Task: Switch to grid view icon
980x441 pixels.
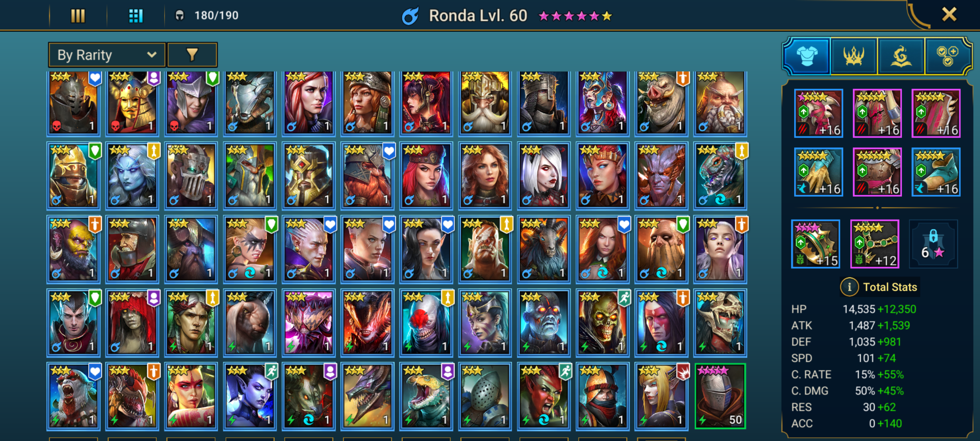Action: (x=136, y=16)
